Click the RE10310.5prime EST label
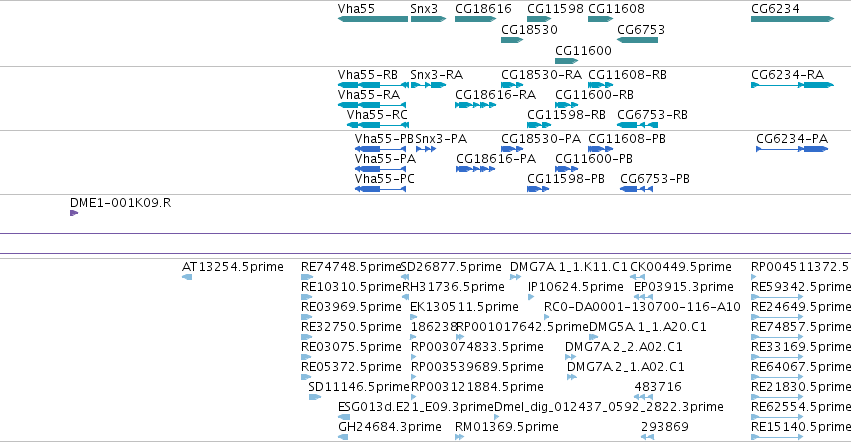The image size is (851, 442). coord(351,286)
